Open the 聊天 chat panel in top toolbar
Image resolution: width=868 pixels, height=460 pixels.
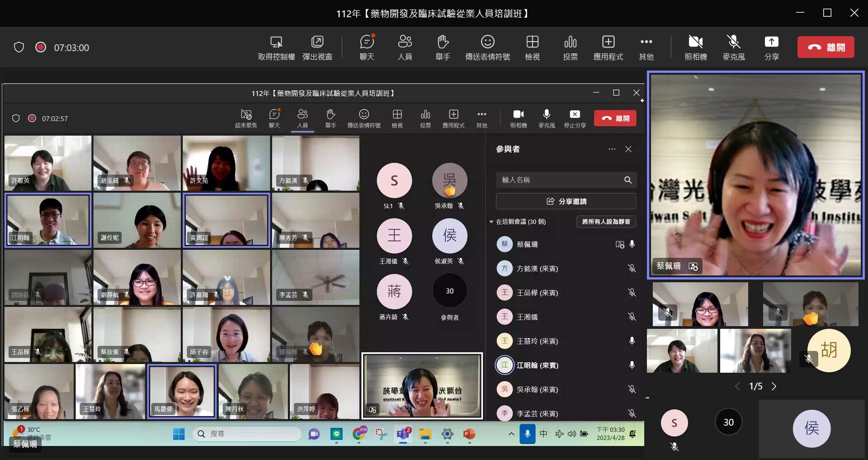coord(367,47)
